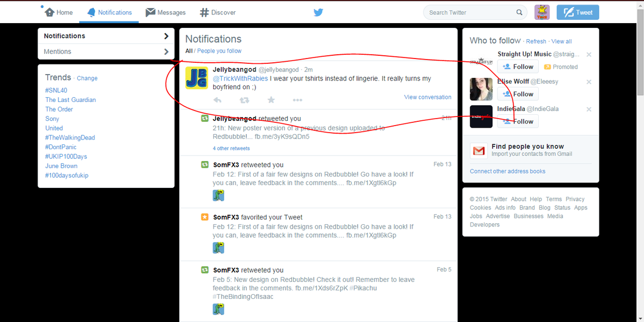Open the Notifications tab in top bar

(109, 12)
